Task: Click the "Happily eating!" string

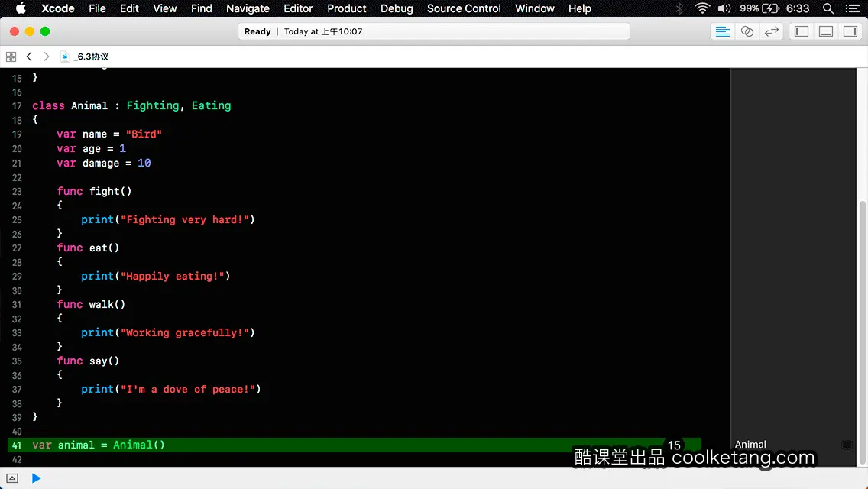Action: coord(172,276)
